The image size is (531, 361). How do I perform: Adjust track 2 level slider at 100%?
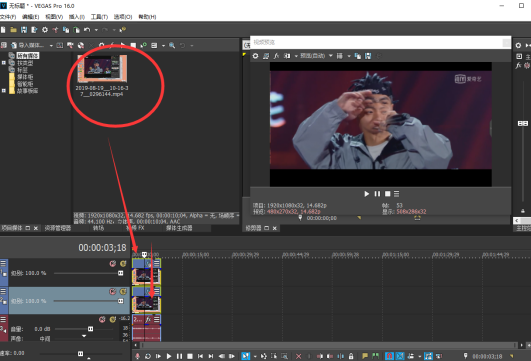pyautogui.click(x=121, y=301)
